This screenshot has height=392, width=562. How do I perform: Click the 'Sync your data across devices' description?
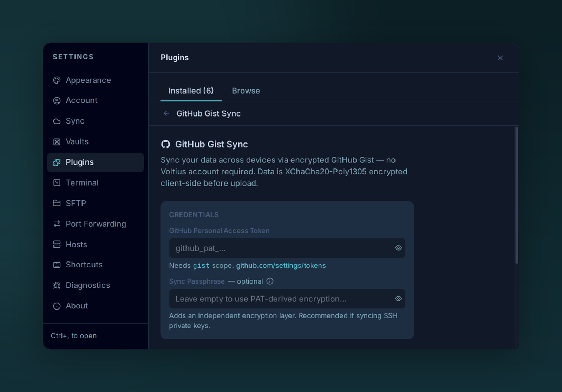tap(284, 172)
